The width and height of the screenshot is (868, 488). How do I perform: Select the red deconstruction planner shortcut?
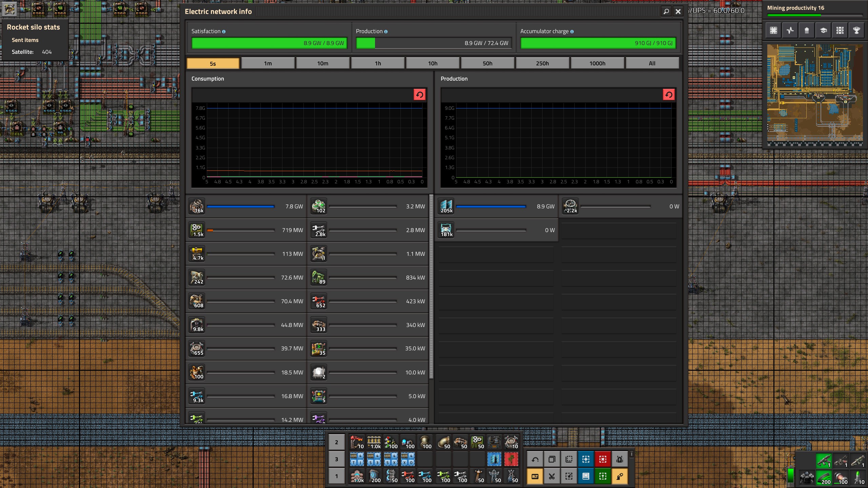tap(603, 460)
